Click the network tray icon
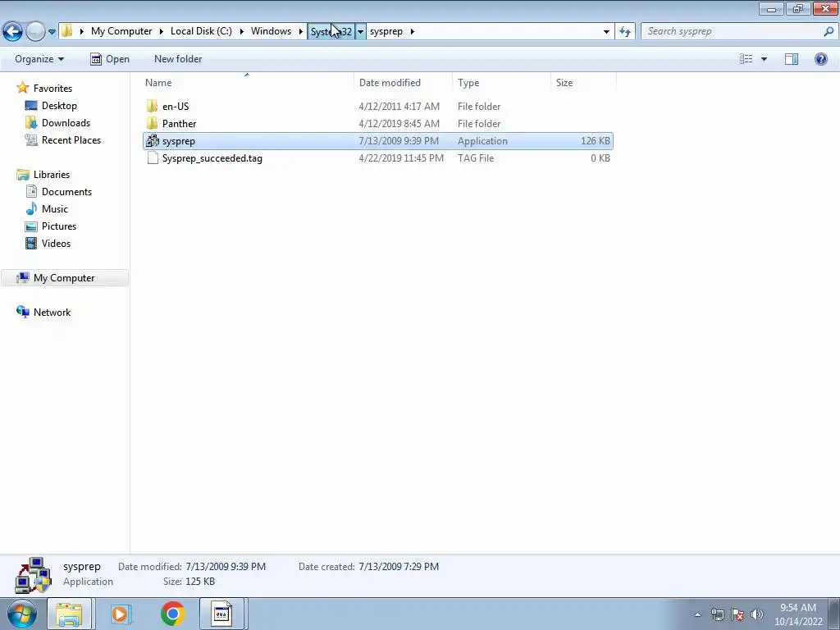Image resolution: width=840 pixels, height=630 pixels. (717, 614)
